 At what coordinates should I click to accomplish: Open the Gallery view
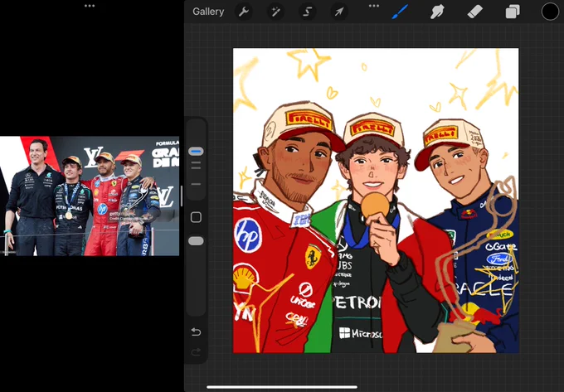coord(208,12)
